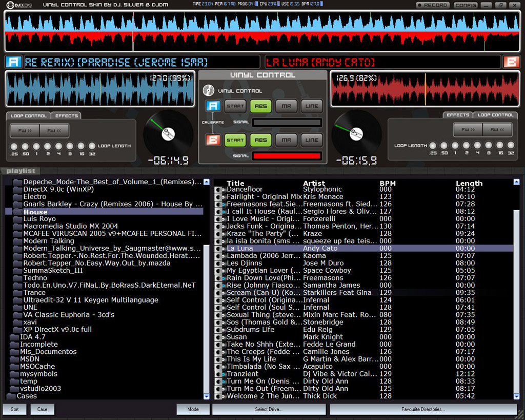Click track icon beside La Luna
The height and width of the screenshot is (420, 525).
click(219, 249)
